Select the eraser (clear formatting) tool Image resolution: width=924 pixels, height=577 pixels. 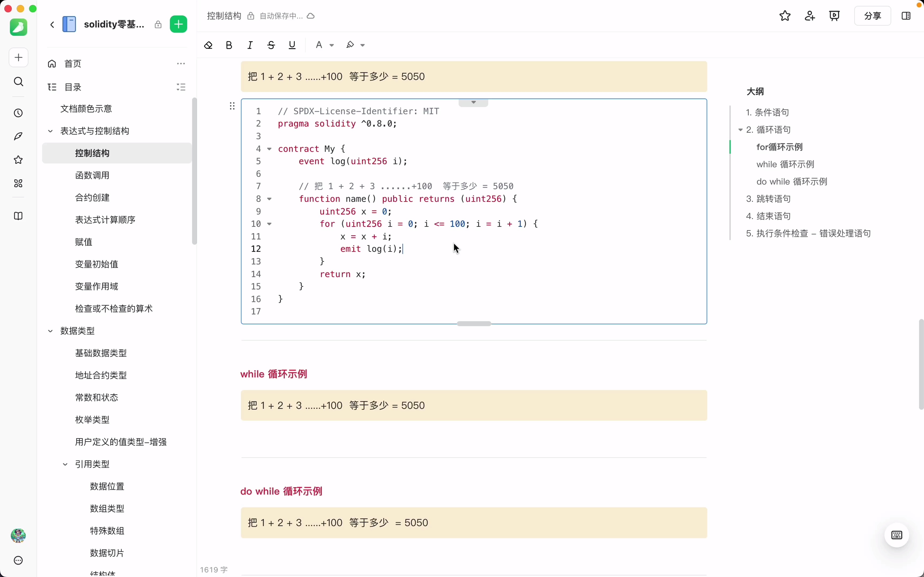point(208,45)
